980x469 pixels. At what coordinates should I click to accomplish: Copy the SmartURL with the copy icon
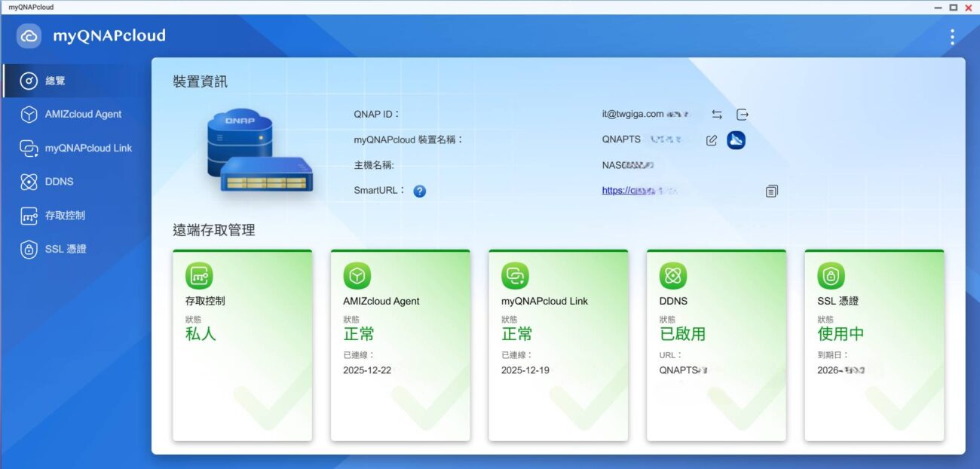(771, 192)
